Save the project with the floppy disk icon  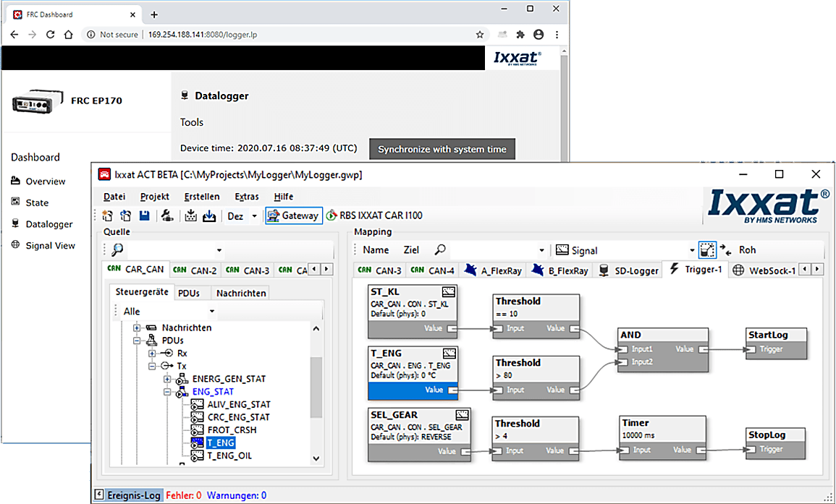[x=145, y=215]
